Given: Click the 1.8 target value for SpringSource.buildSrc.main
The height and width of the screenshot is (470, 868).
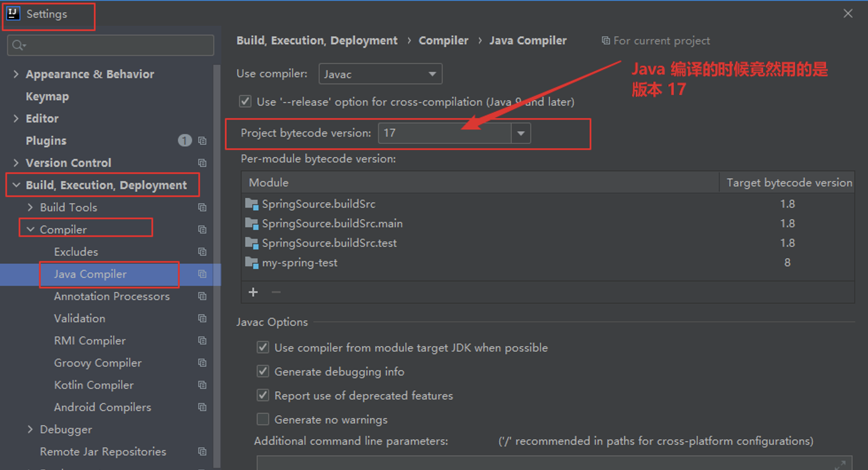Looking at the screenshot, I should coord(787,224).
